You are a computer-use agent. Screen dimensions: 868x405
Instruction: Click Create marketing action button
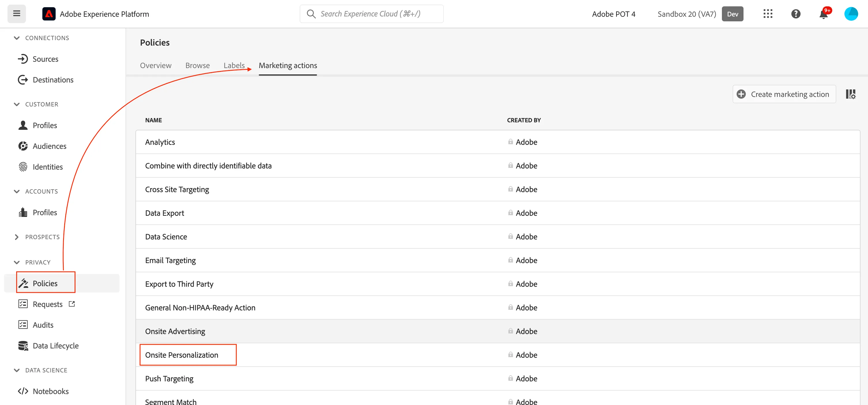pos(784,94)
